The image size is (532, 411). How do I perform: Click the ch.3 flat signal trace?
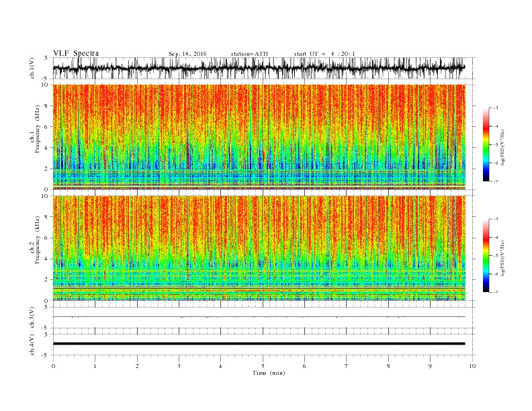259,317
